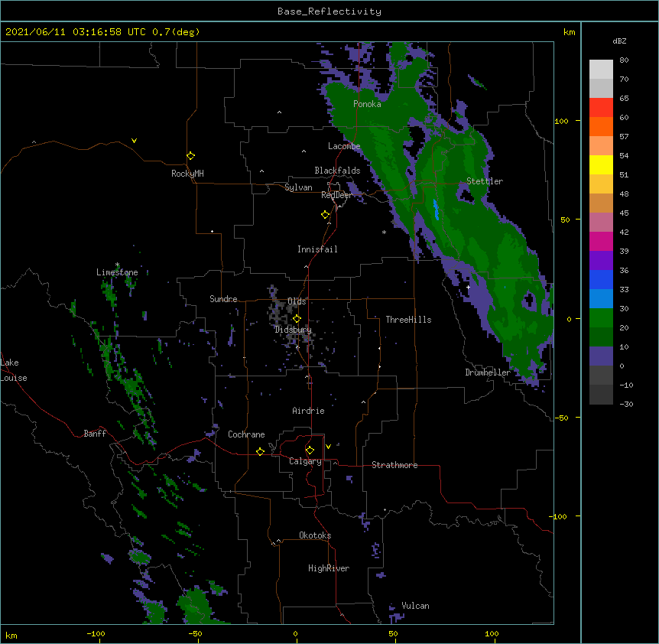Image resolution: width=659 pixels, height=644 pixels.
Task: Click the ThreeHills town label
Action: [408, 320]
